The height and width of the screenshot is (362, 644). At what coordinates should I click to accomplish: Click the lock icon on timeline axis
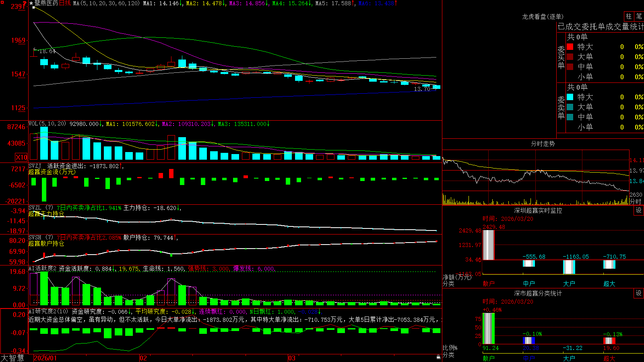coord(439,357)
